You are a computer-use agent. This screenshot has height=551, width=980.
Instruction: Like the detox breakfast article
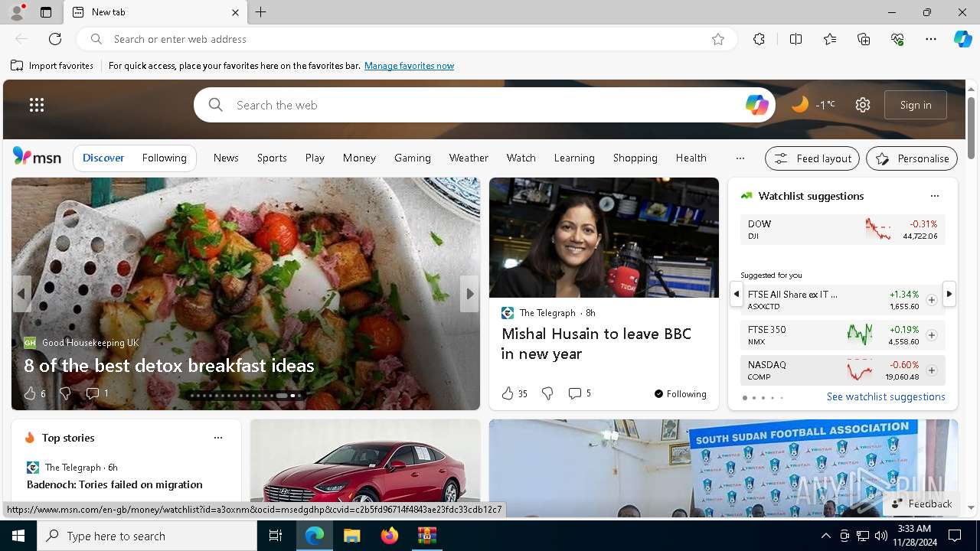pos(34,393)
